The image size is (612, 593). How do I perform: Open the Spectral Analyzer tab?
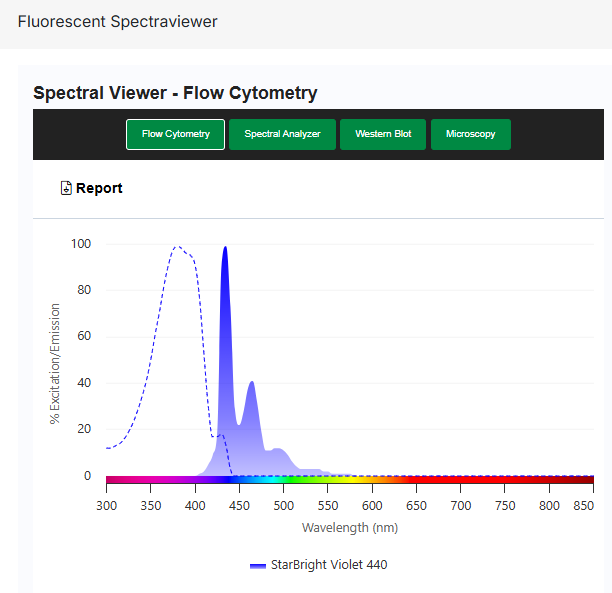tap(281, 134)
